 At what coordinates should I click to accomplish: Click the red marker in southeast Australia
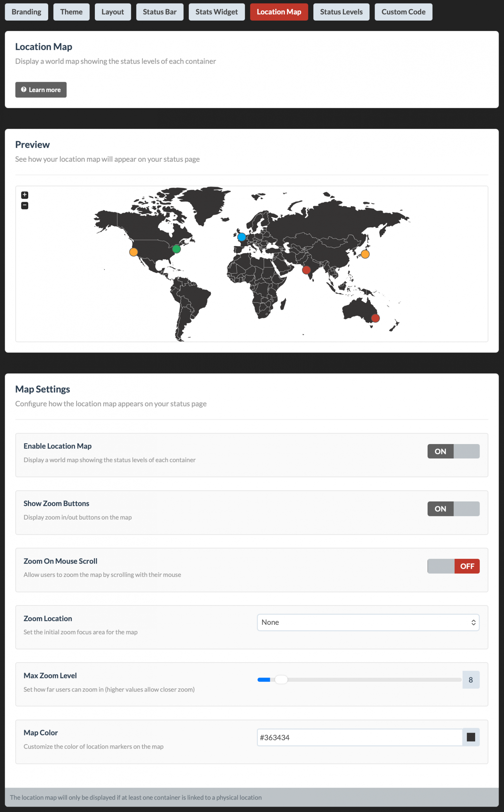coord(375,318)
